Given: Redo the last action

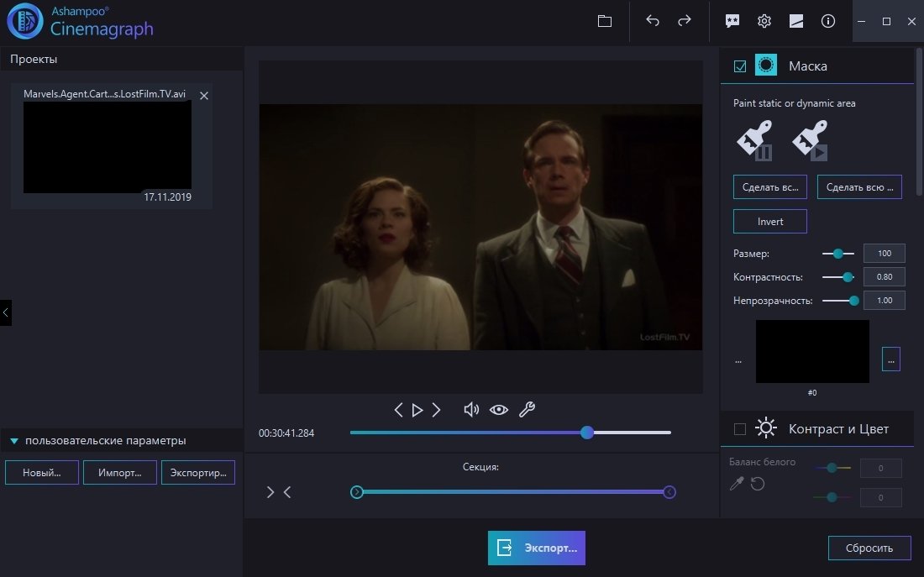Looking at the screenshot, I should tap(684, 21).
